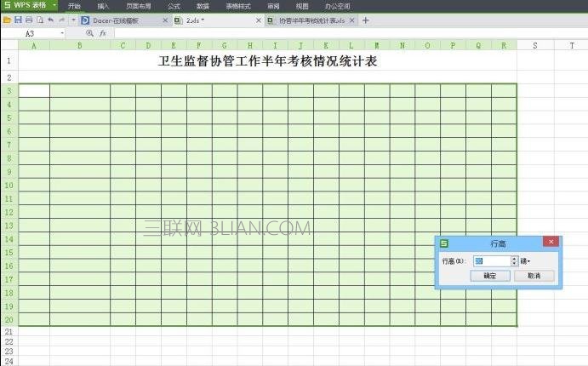Select column R header
Screen dimensions: 588x366
(504, 45)
